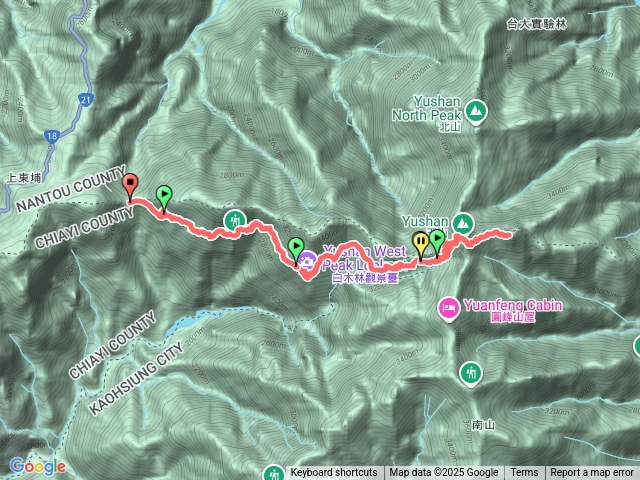This screenshot has height=480, width=640.
Task: Click the eastern end of the red trail
Action: click(x=508, y=235)
